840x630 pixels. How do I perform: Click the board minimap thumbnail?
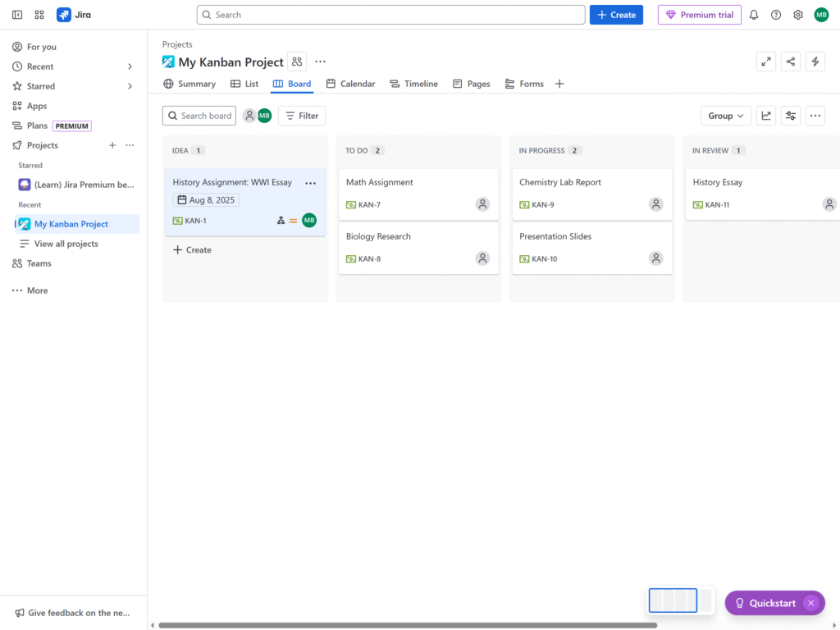[x=680, y=600]
